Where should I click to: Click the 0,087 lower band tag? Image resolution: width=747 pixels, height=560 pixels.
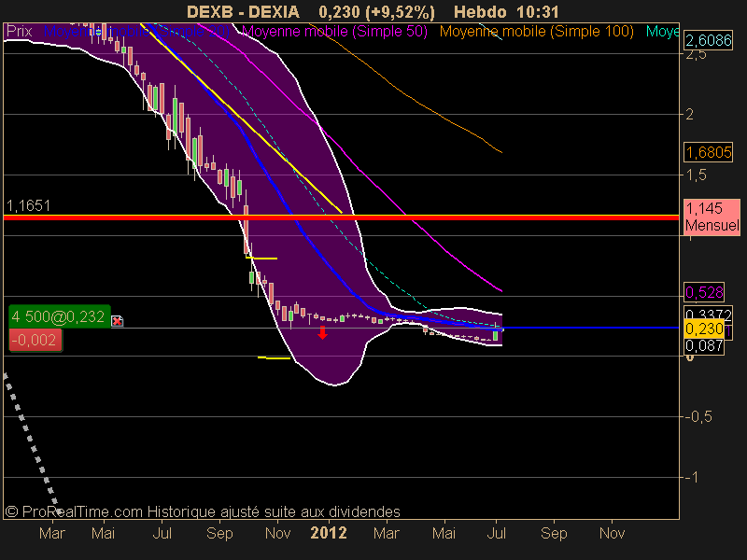704,345
